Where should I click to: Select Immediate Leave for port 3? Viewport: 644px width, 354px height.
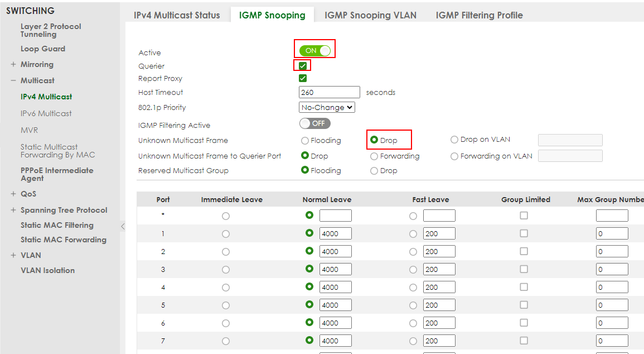click(226, 269)
